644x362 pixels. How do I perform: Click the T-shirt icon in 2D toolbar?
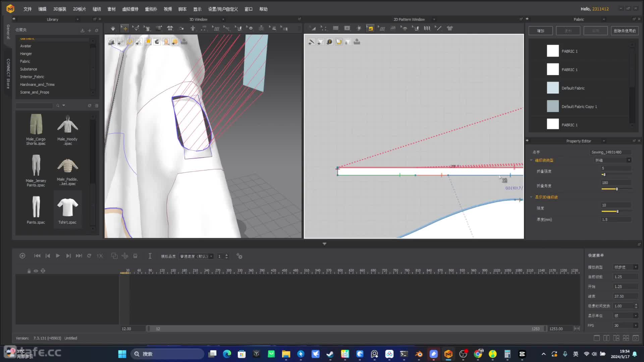(x=450, y=28)
